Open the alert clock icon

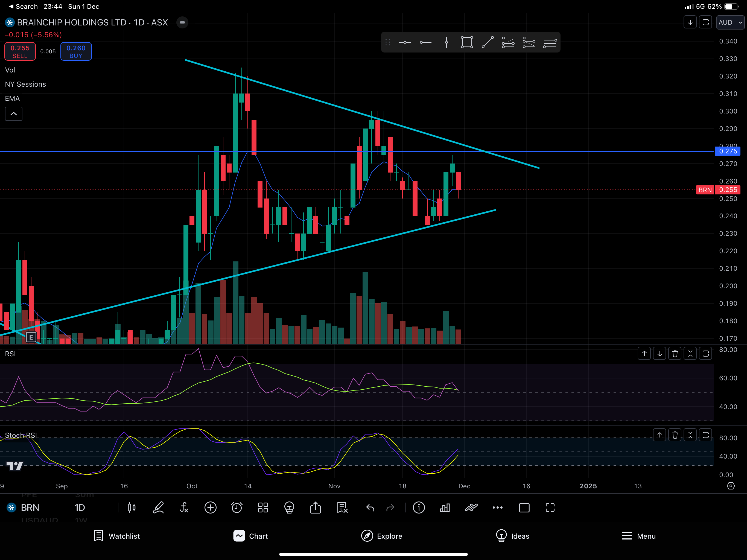tap(237, 507)
